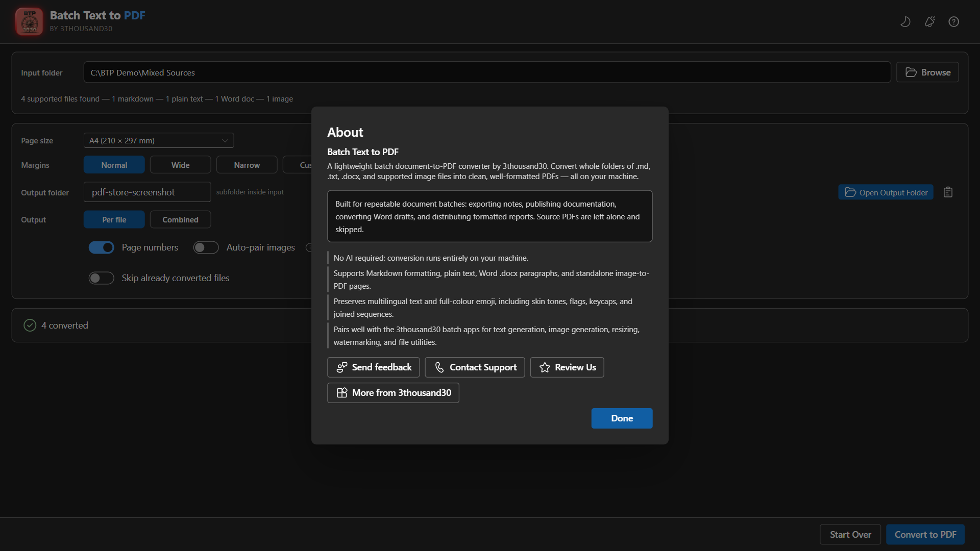Toggle the Auto-pair images switch
Image resolution: width=980 pixels, height=551 pixels.
(206, 247)
